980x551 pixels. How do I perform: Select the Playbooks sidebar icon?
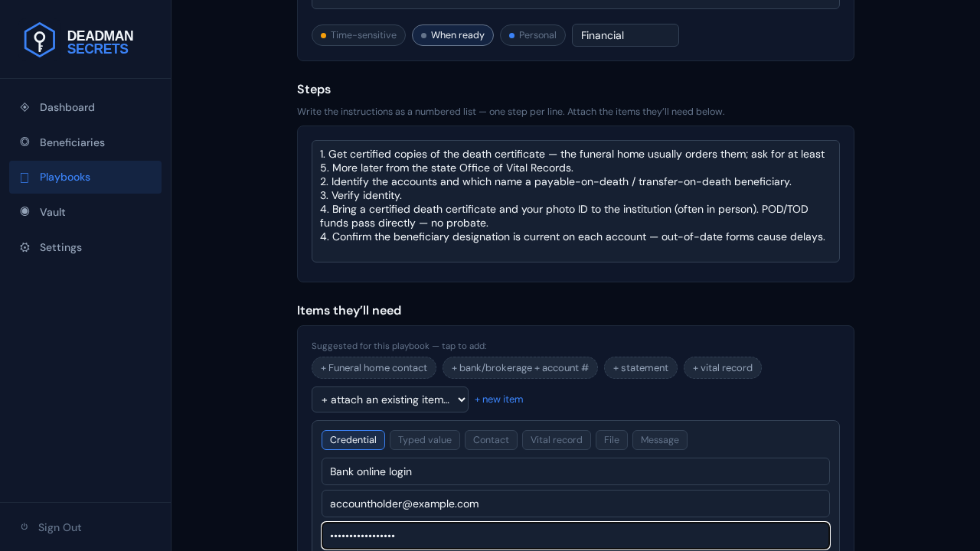tap(24, 178)
